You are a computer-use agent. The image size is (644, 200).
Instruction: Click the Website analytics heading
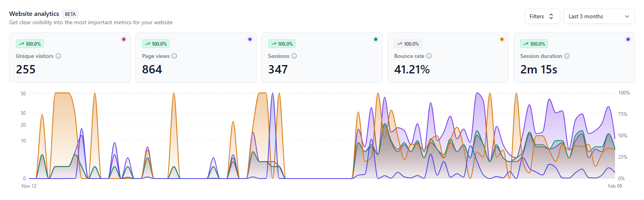(34, 14)
